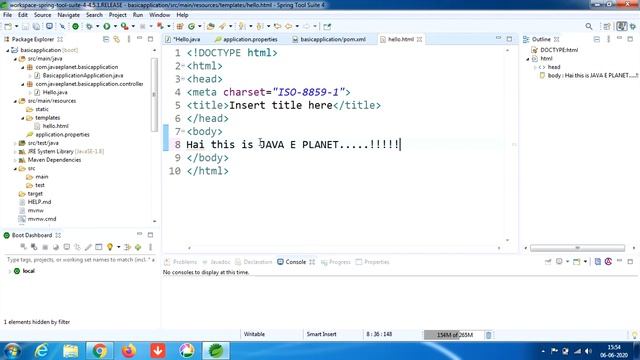The image size is (640, 360).
Task: Click the toolbar Search magnifier icon
Action: (x=589, y=27)
